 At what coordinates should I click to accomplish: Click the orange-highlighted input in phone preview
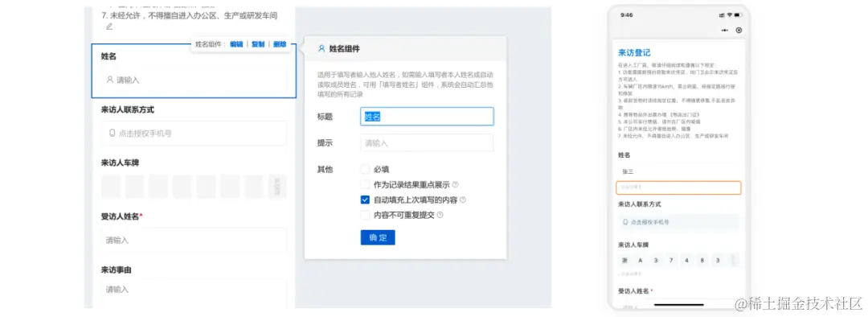point(678,188)
